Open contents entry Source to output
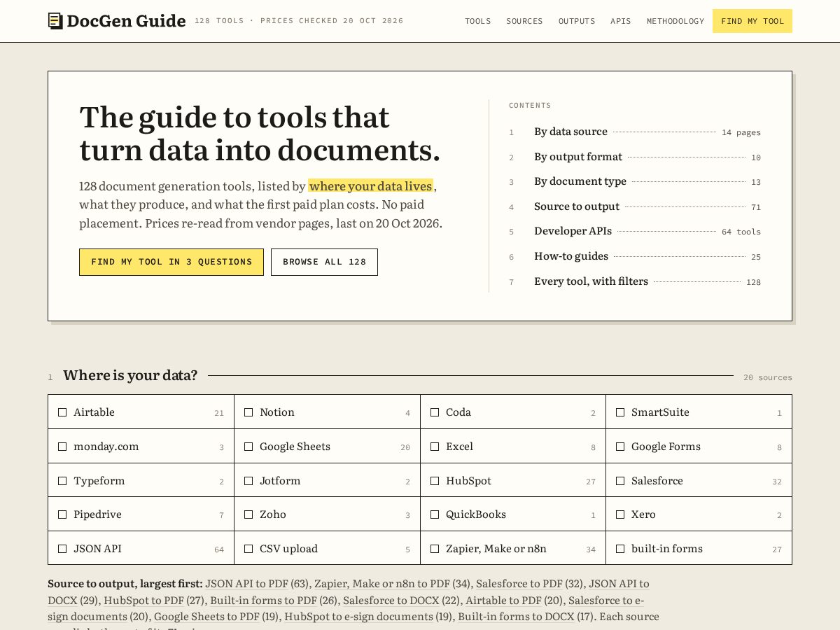This screenshot has height=630, width=840. (635, 206)
